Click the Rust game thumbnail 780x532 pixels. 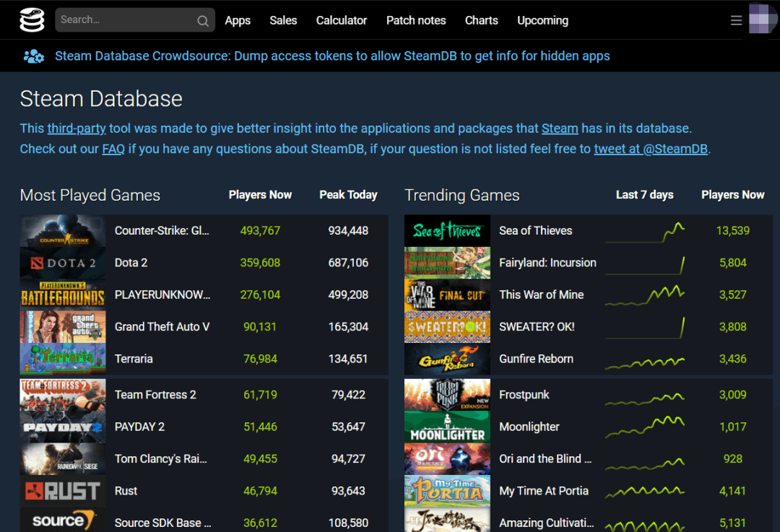63,492
